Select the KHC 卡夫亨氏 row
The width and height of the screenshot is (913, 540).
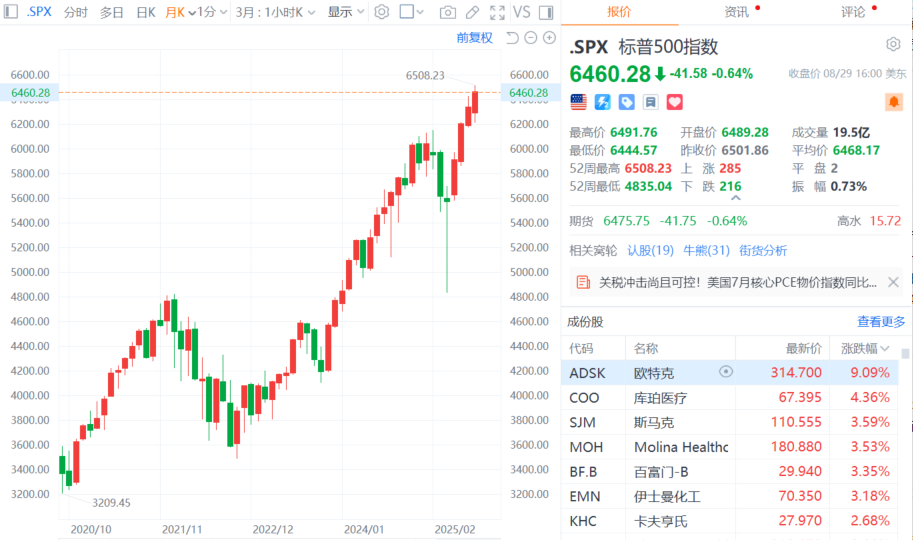(x=730, y=521)
